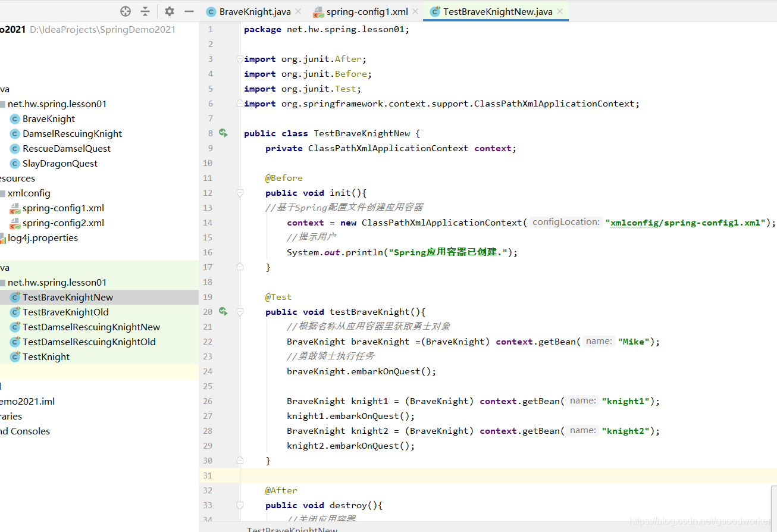This screenshot has height=532, width=777.
Task: Click line number 31 in the gutter
Action: coord(207,475)
